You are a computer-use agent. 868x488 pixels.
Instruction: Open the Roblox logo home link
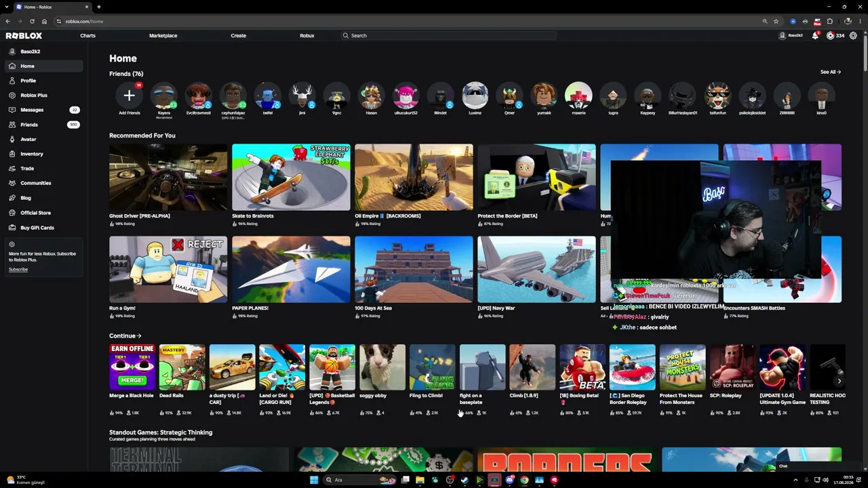(x=24, y=36)
